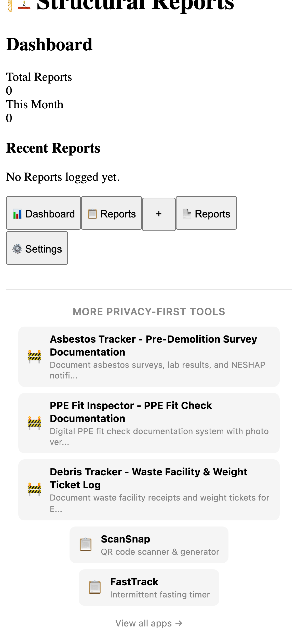Open the PPE Fit Inspector tool
Viewport: 298px width, 644px height.
(x=149, y=422)
